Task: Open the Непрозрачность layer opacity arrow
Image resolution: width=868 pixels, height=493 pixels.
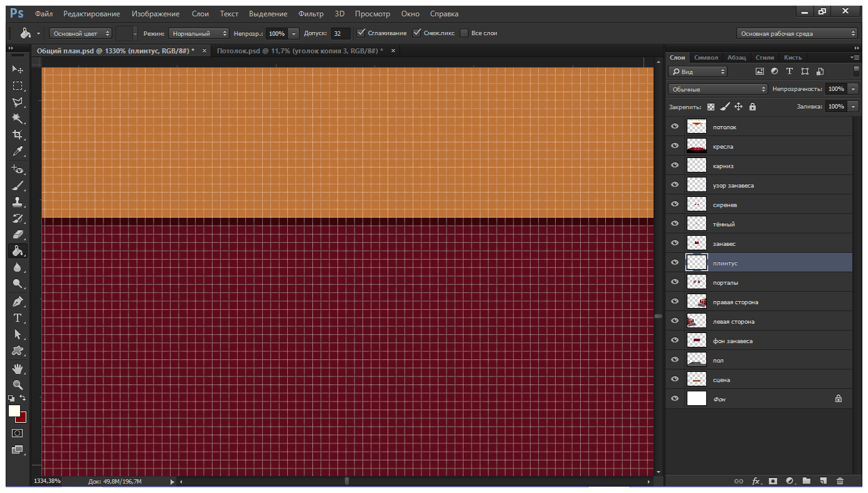Action: pyautogui.click(x=853, y=89)
